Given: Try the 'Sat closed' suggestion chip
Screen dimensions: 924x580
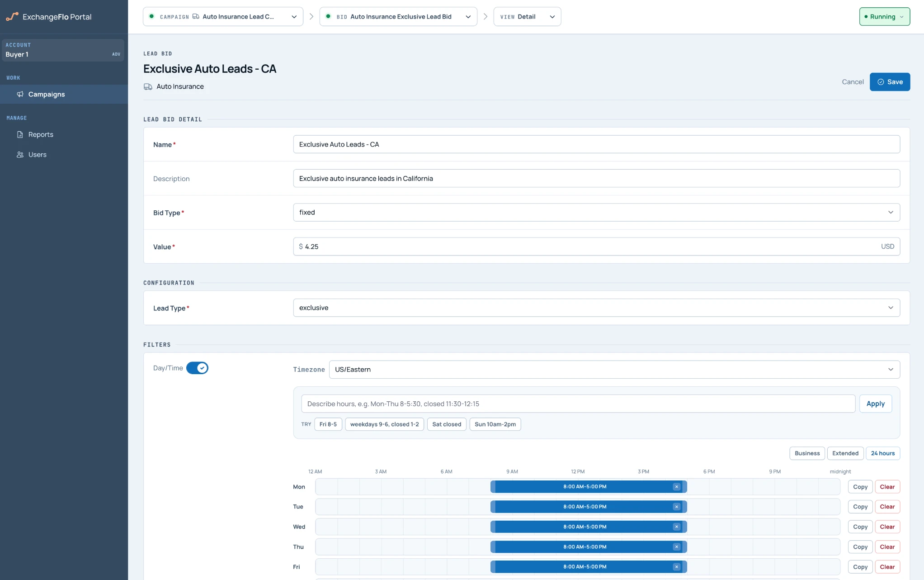Looking at the screenshot, I should [447, 424].
